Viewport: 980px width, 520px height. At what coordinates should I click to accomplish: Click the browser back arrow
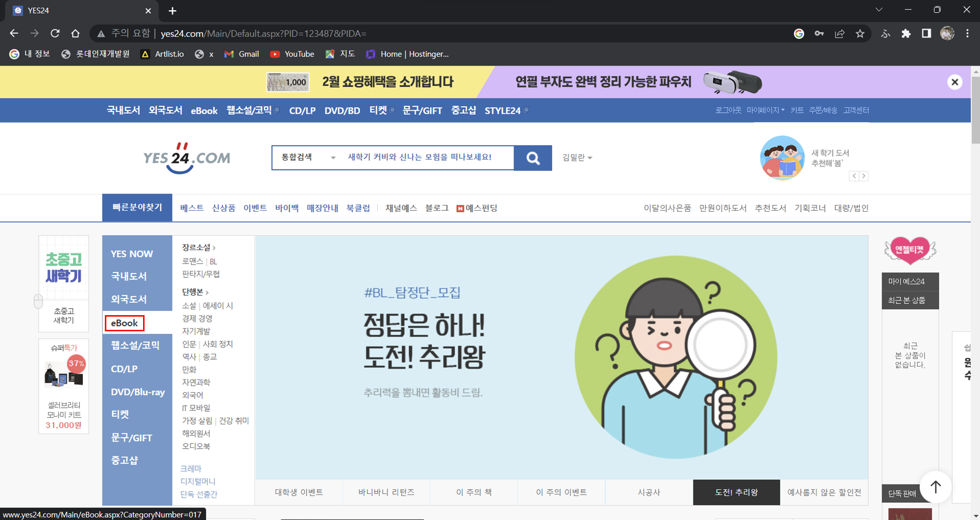[14, 33]
